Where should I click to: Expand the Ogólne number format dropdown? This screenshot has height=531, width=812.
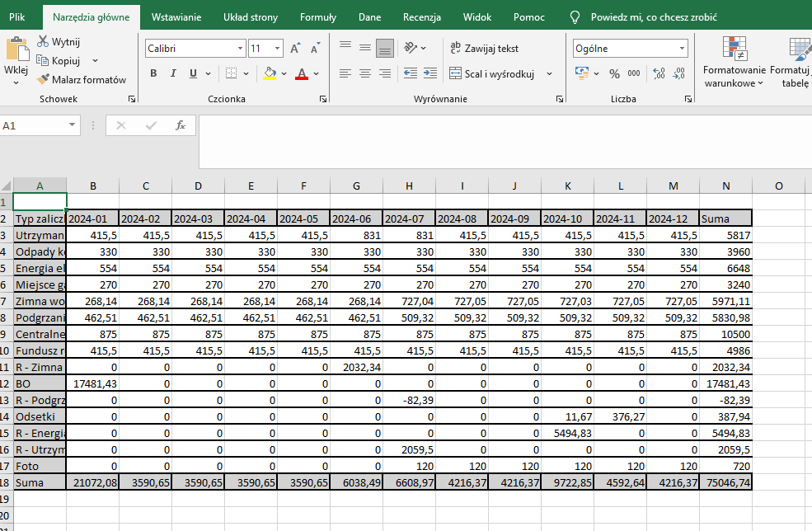click(682, 49)
